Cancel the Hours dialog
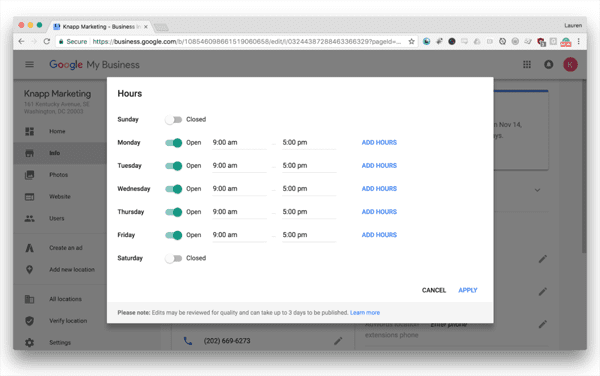 point(434,290)
